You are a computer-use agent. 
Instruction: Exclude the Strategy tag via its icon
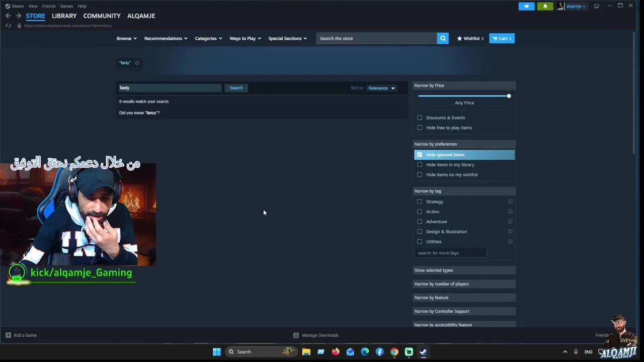(510, 202)
